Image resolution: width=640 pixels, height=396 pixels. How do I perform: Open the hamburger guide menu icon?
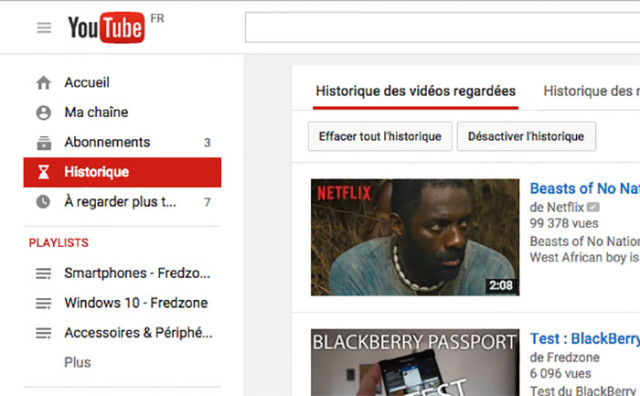tap(44, 28)
